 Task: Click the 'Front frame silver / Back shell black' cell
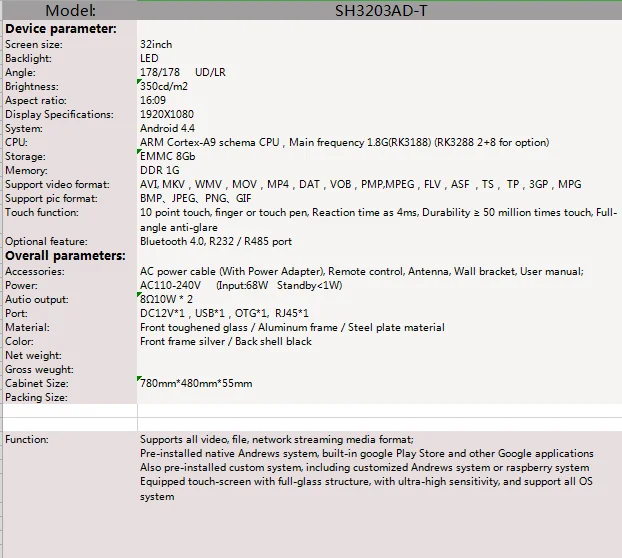point(226,341)
